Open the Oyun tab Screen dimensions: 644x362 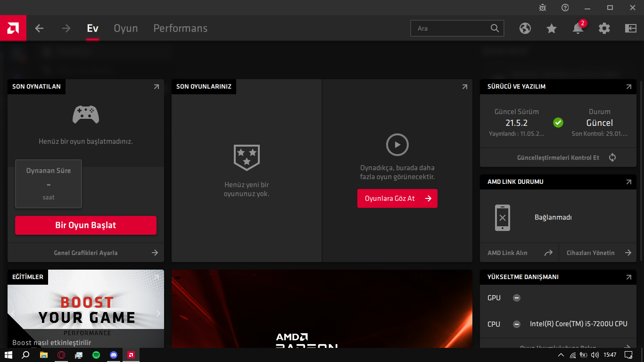tap(126, 28)
